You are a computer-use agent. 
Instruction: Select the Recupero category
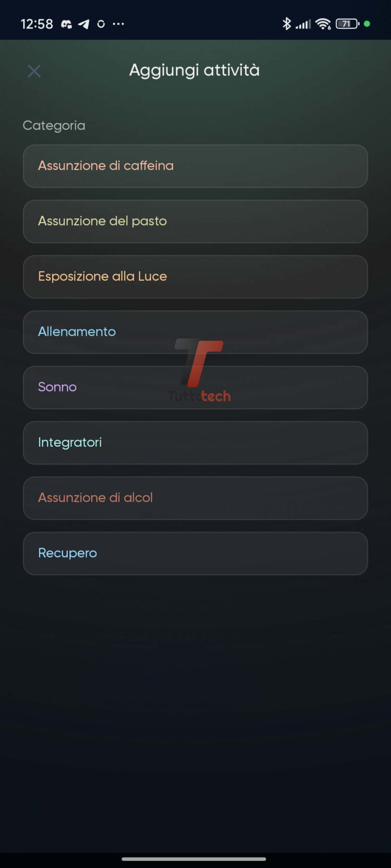[195, 553]
